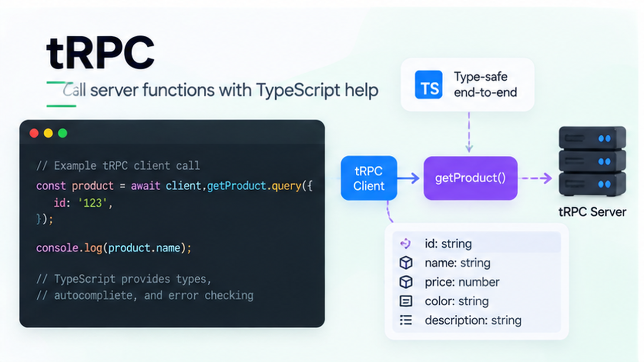
Task: Select the purple getProduct() box
Action: [470, 178]
